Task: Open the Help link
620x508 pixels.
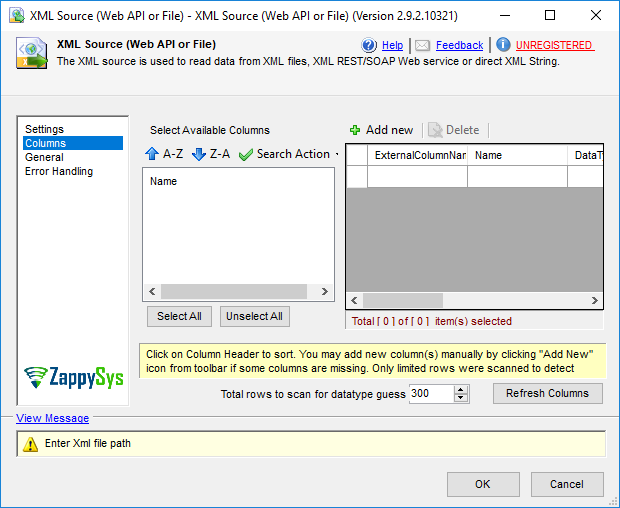Action: [392, 45]
